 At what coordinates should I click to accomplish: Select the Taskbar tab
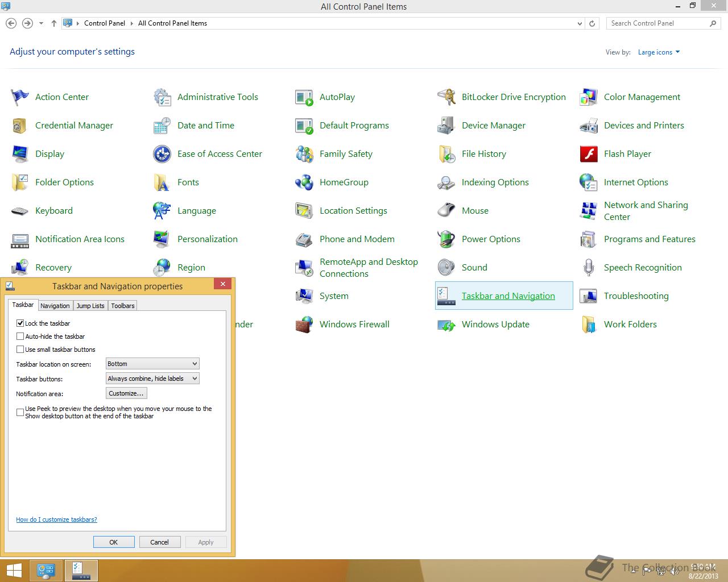coord(23,305)
